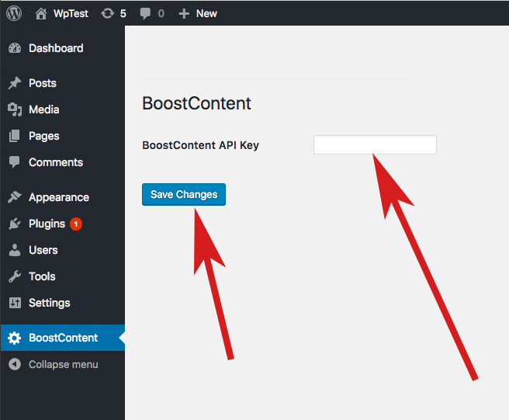509x420 pixels.
Task: Click the BoostContent gear icon
Action: click(x=15, y=338)
